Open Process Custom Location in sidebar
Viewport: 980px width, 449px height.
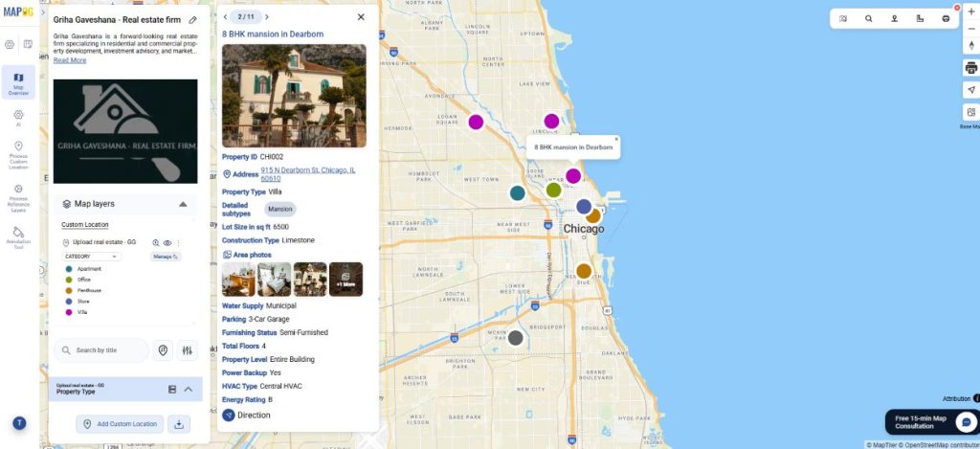click(x=18, y=155)
